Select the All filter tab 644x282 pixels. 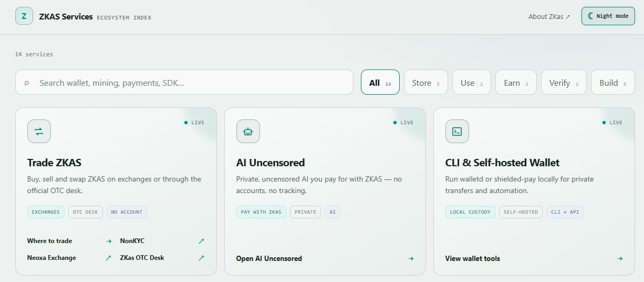380,83
